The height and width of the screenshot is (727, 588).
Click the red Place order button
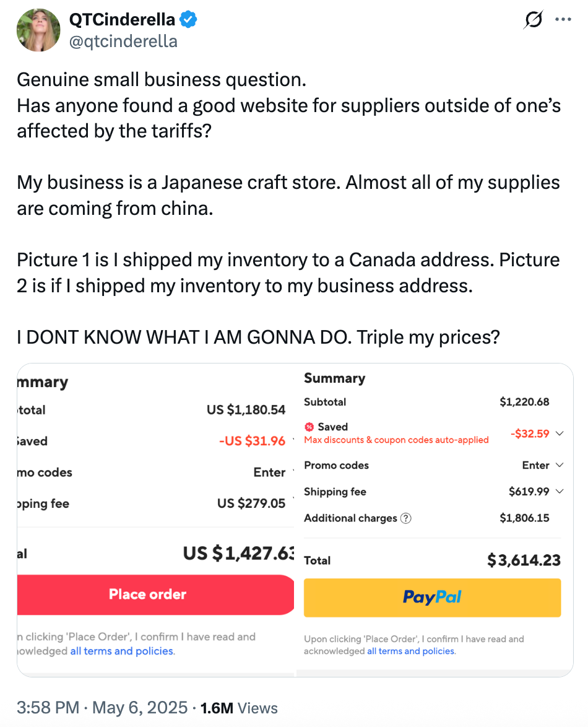147,594
